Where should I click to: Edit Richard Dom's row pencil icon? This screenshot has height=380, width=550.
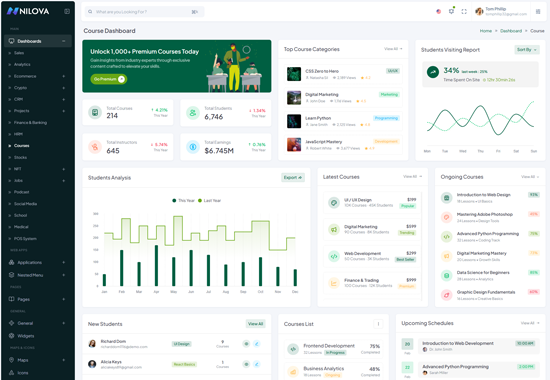pyautogui.click(x=257, y=344)
